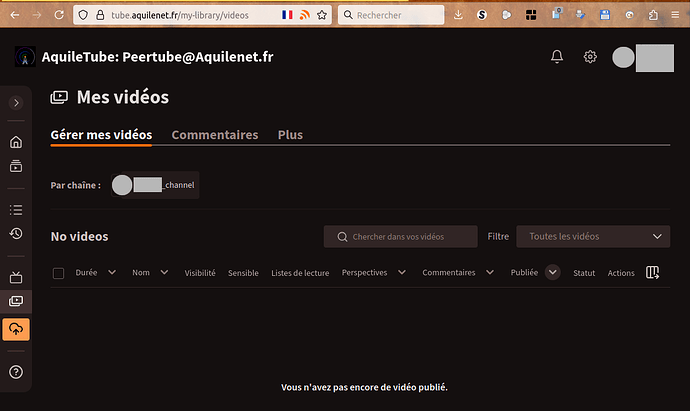This screenshot has width=690, height=411.
Task: Click the orange upload video button
Action: click(x=16, y=329)
